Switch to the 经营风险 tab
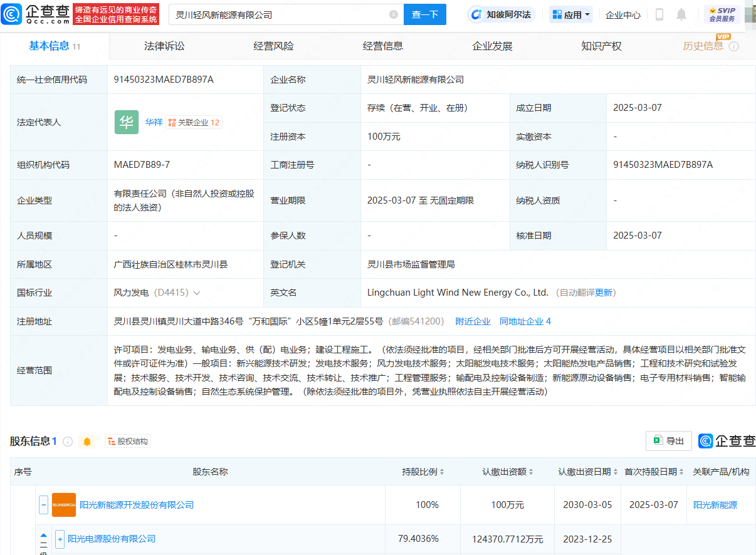The height and width of the screenshot is (555, 756). tap(273, 46)
